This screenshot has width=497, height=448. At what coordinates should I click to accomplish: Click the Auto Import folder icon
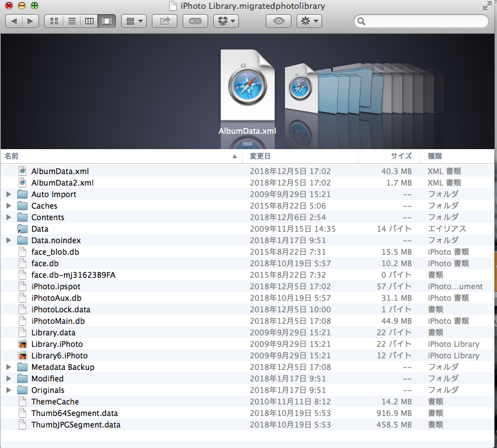pyautogui.click(x=22, y=194)
